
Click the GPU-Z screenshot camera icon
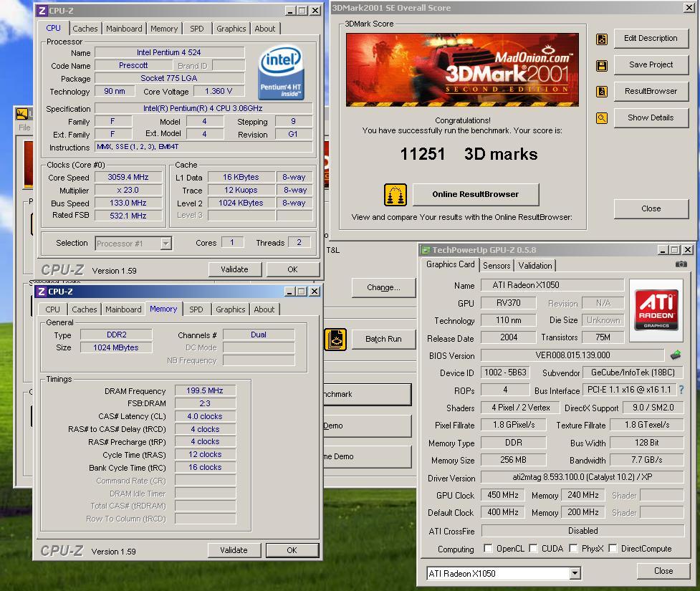coord(681,264)
